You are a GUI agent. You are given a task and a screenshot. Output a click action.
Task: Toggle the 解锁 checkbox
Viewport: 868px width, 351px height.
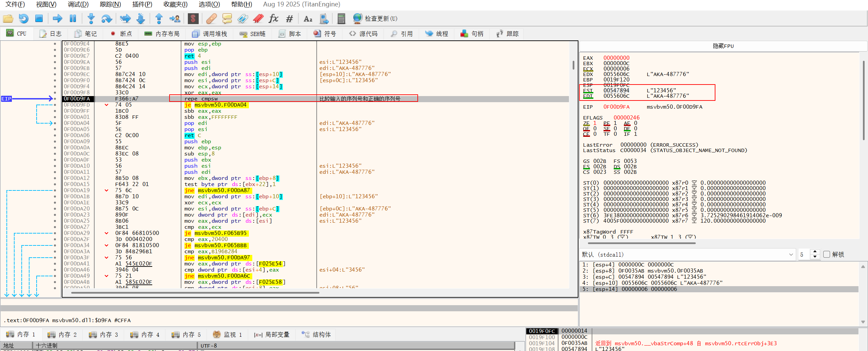[x=827, y=254]
